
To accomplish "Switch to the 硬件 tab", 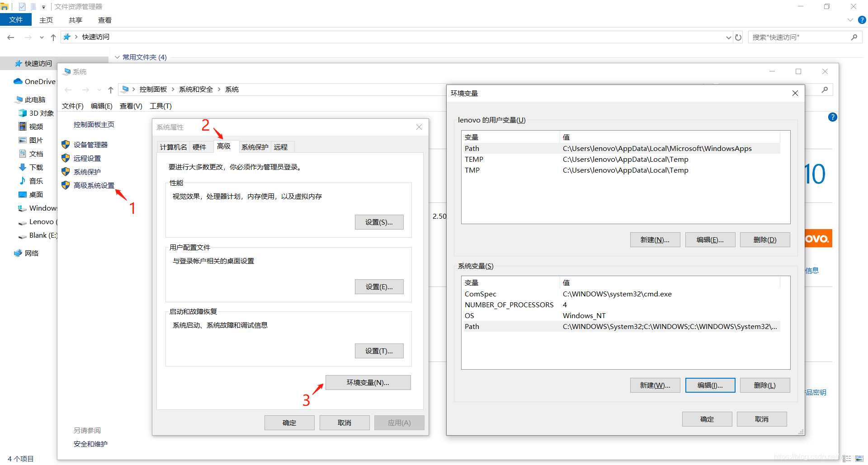I will click(199, 147).
